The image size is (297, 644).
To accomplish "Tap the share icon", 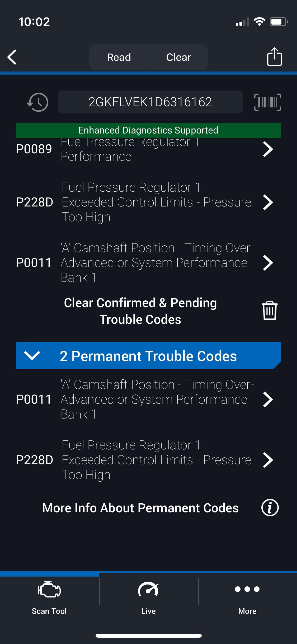I will [x=274, y=57].
